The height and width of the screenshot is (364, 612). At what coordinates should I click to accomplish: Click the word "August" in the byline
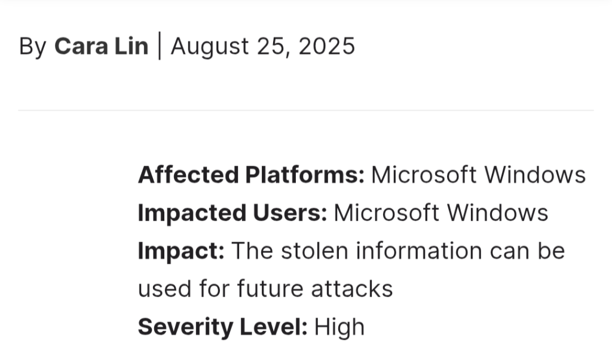210,47
